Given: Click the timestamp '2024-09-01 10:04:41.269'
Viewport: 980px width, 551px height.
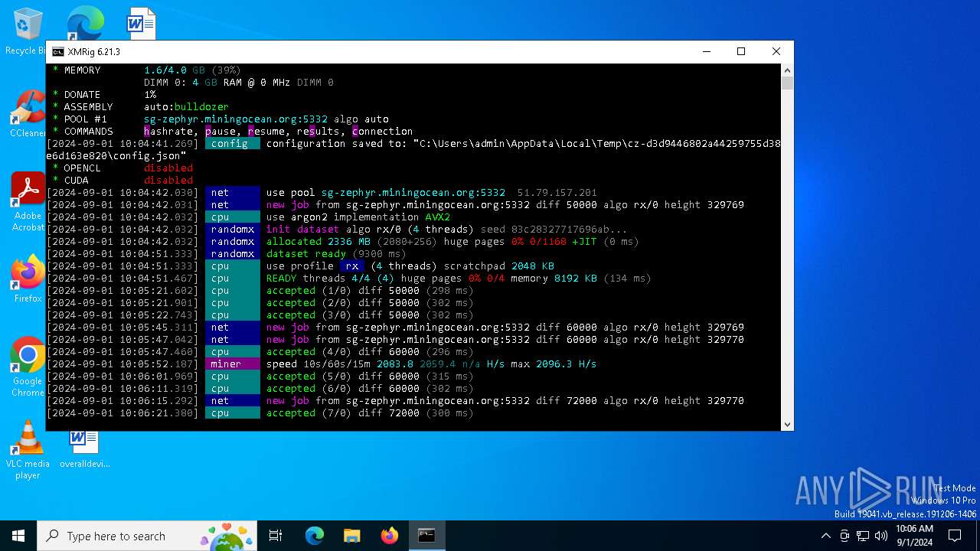Looking at the screenshot, I should (122, 144).
